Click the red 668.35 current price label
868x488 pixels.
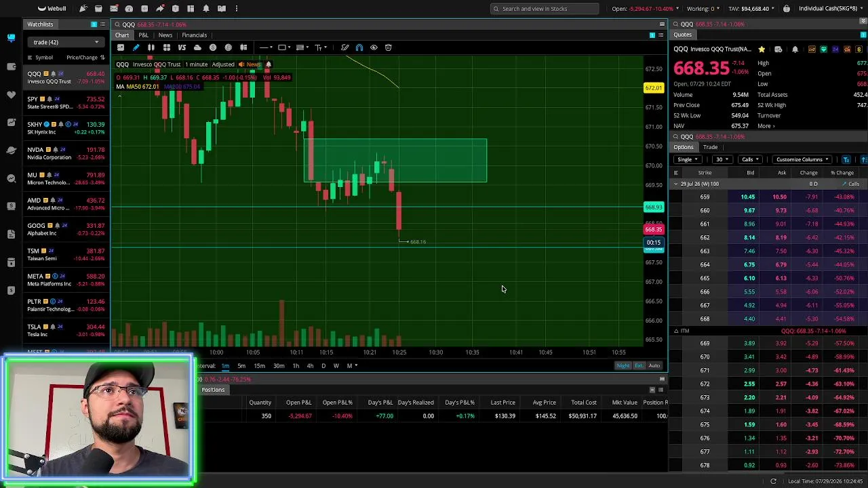coord(654,230)
